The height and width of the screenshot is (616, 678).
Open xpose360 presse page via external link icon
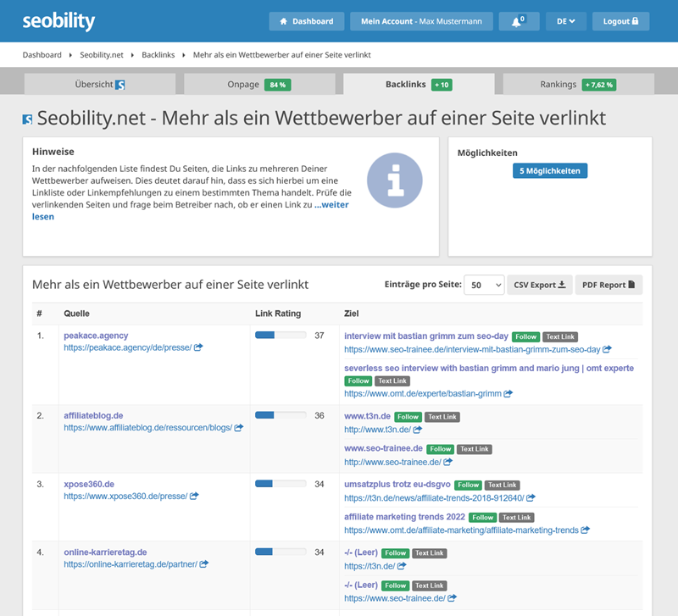click(195, 495)
